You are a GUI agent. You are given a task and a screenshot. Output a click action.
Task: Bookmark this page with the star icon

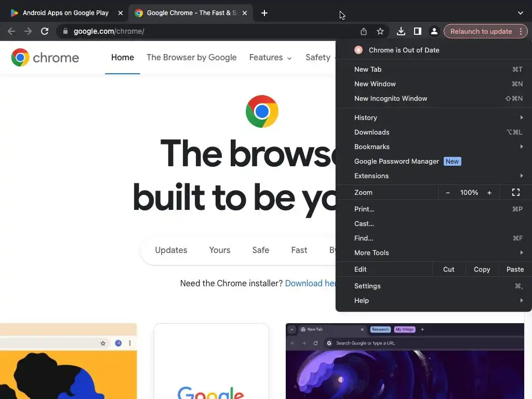pos(380,31)
